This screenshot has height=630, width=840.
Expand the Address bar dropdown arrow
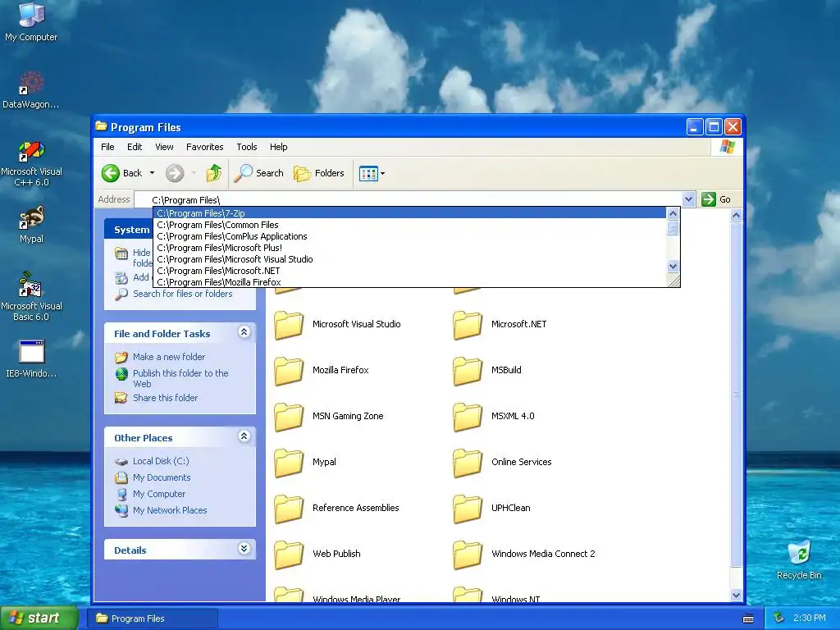tap(689, 199)
